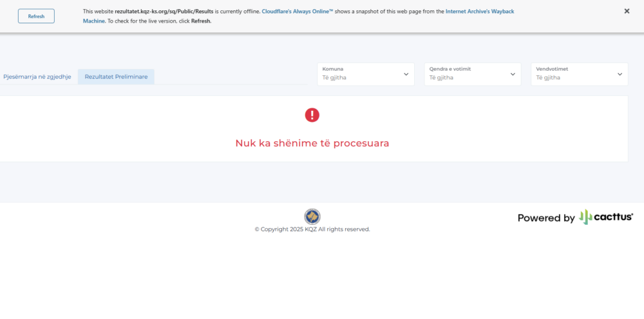Dismiss the offline banner with the X
This screenshot has height=319, width=644.
627,11
